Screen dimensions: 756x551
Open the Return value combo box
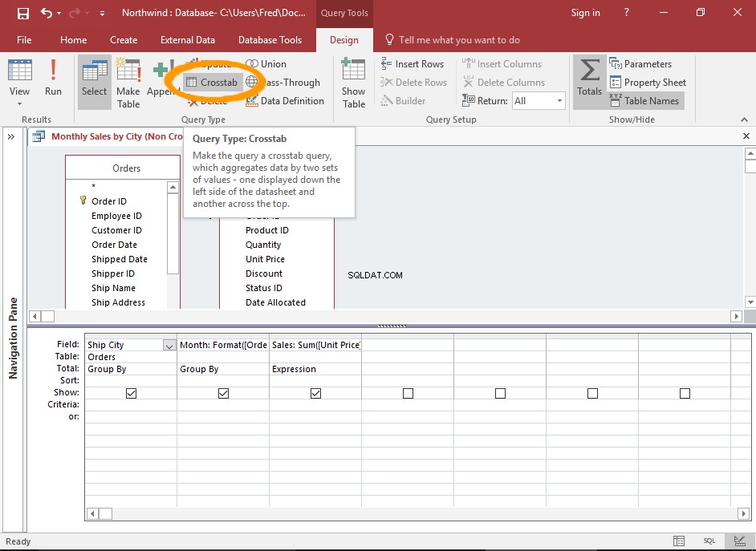(x=539, y=101)
